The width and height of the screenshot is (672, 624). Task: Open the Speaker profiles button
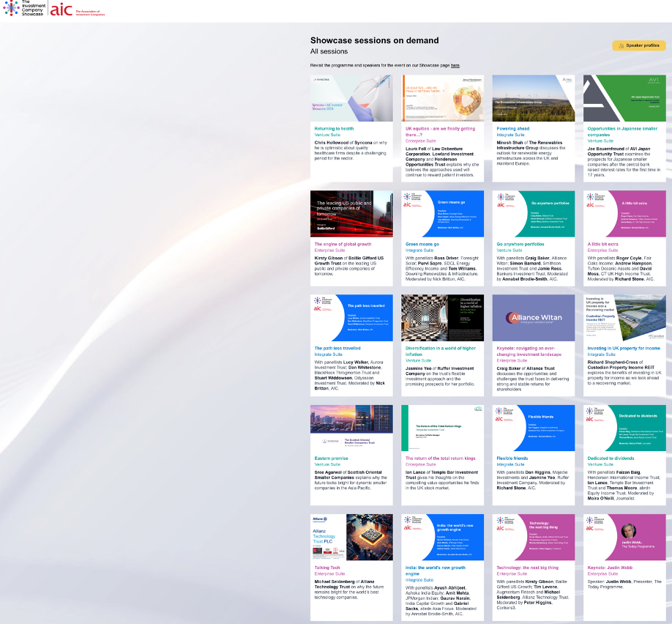(x=639, y=45)
